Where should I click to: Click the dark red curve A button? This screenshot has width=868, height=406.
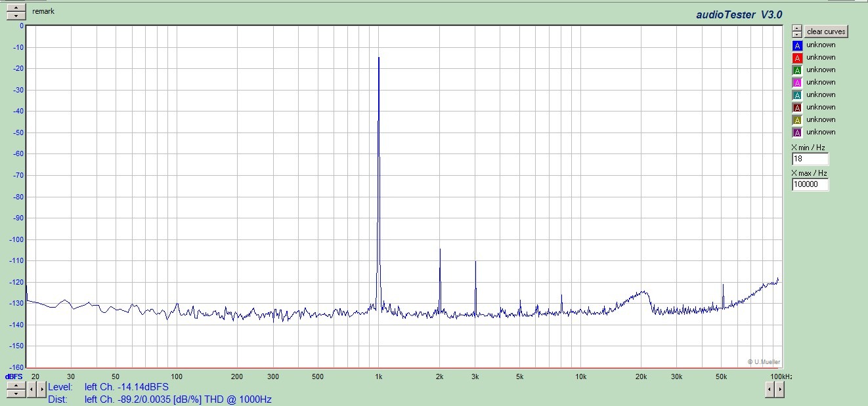(797, 108)
